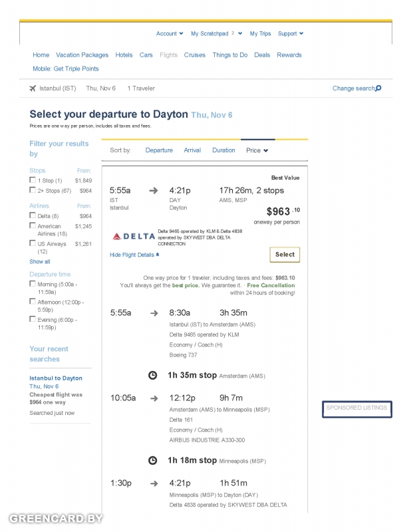The image size is (411, 532).
Task: Click the clock icon at Amsterdam stop
Action: point(153,375)
